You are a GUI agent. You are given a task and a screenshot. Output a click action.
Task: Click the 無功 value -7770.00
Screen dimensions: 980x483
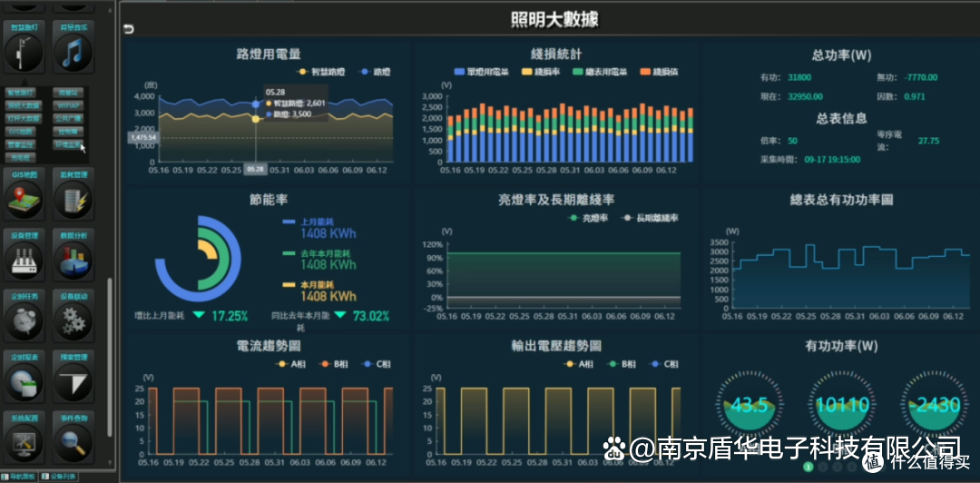(x=923, y=77)
